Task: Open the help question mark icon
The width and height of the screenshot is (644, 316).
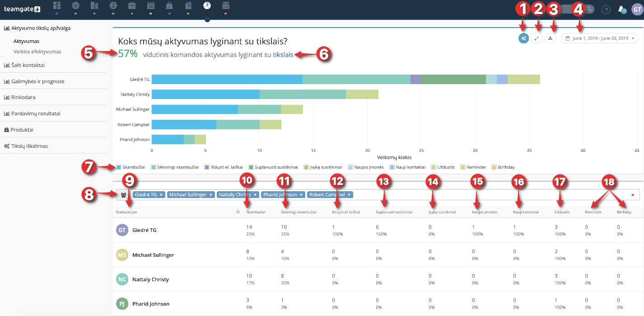Action: coord(607,9)
